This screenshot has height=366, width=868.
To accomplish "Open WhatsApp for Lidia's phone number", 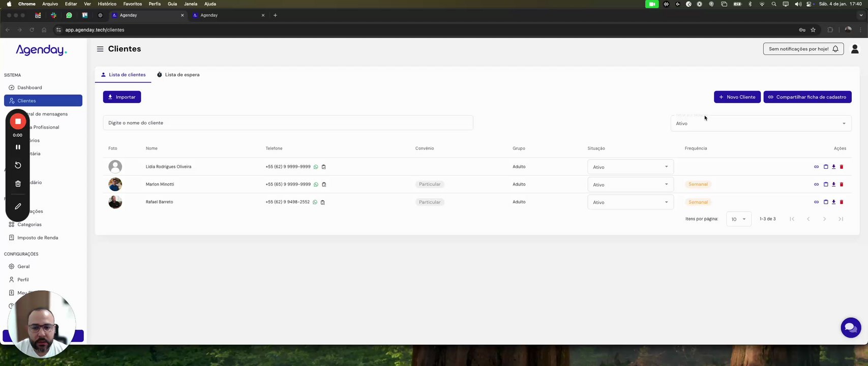I will (x=316, y=167).
